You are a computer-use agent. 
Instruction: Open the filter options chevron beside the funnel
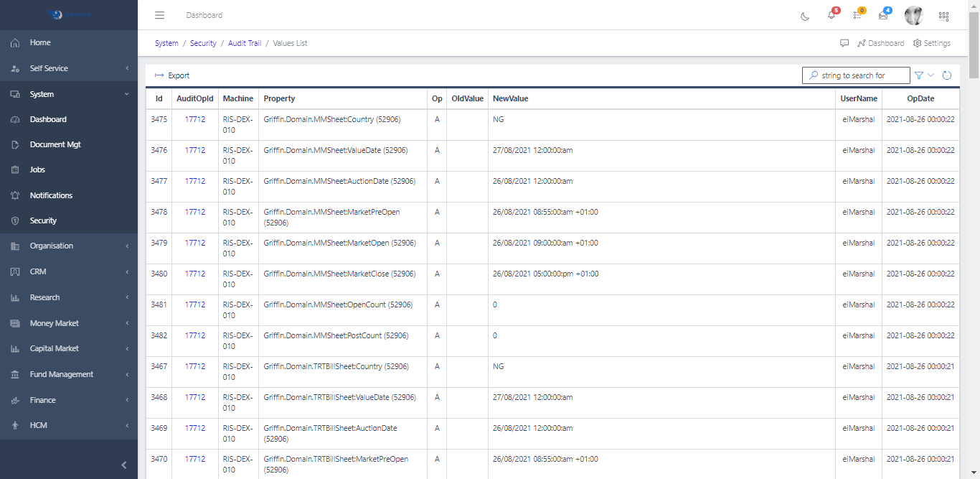point(930,75)
